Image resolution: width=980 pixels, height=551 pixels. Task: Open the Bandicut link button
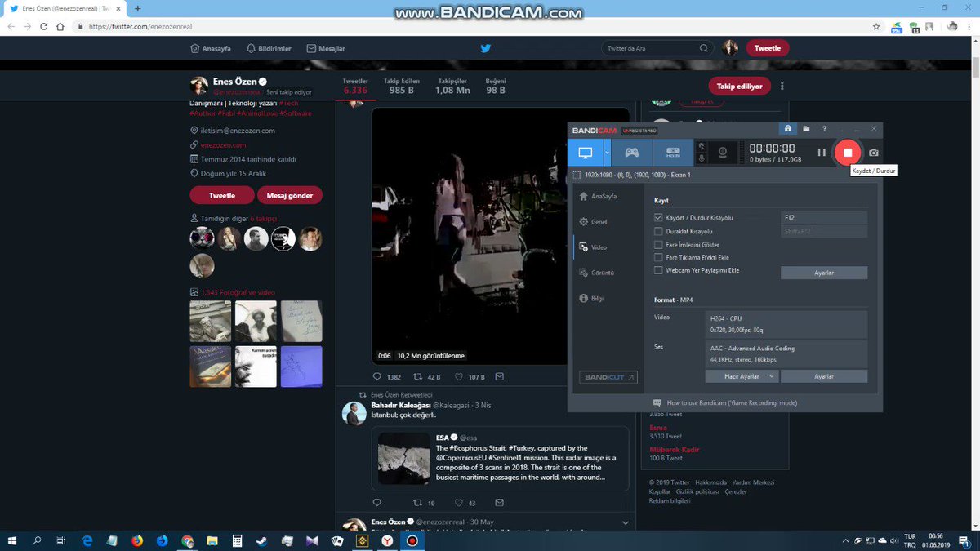[608, 377]
